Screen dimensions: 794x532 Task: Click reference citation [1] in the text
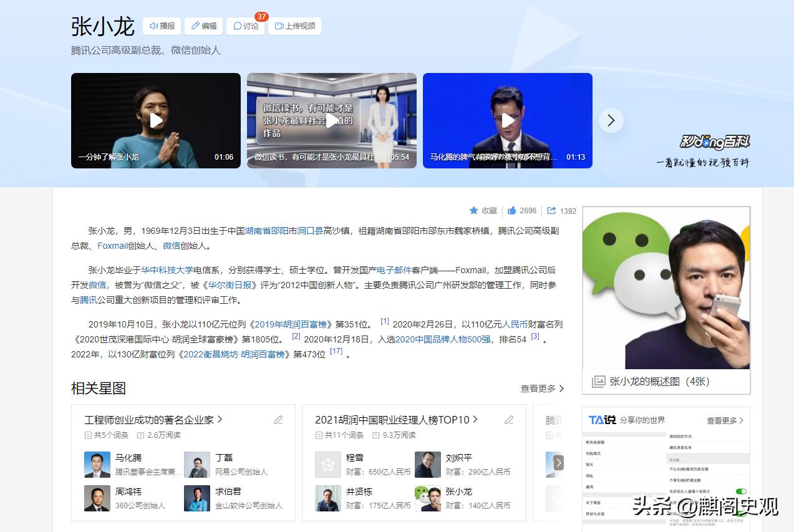click(385, 321)
